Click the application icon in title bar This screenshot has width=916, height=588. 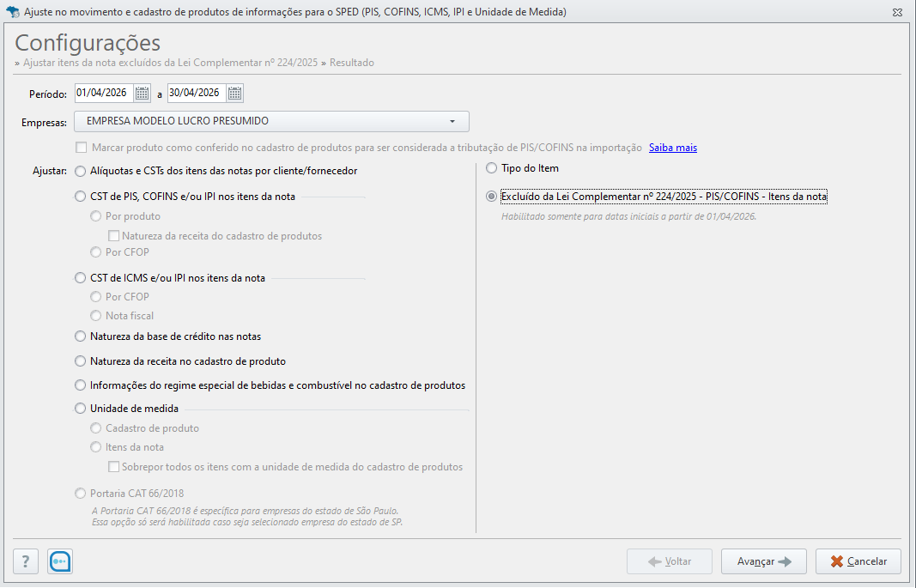pyautogui.click(x=12, y=12)
